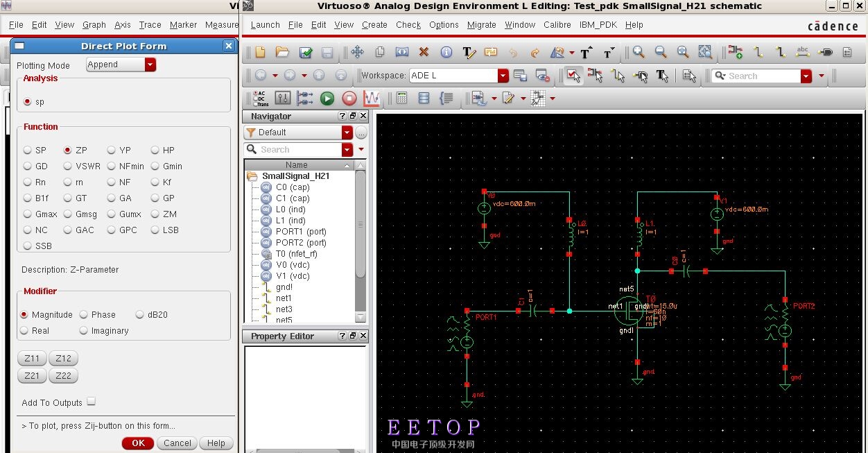Screen dimensions: 868x453
Task: Click the green Run Simulation button
Action: point(327,99)
